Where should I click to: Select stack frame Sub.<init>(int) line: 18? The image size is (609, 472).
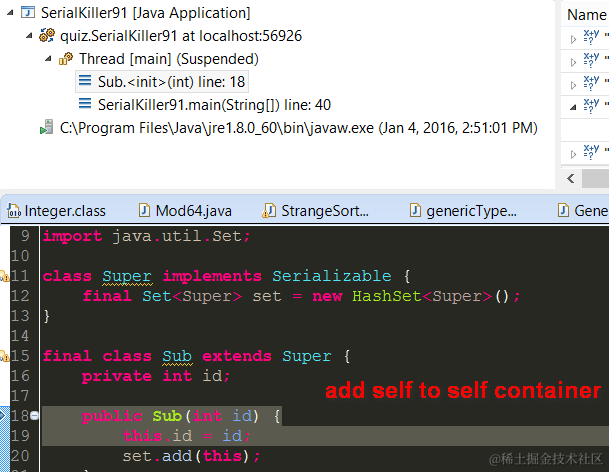(x=171, y=82)
